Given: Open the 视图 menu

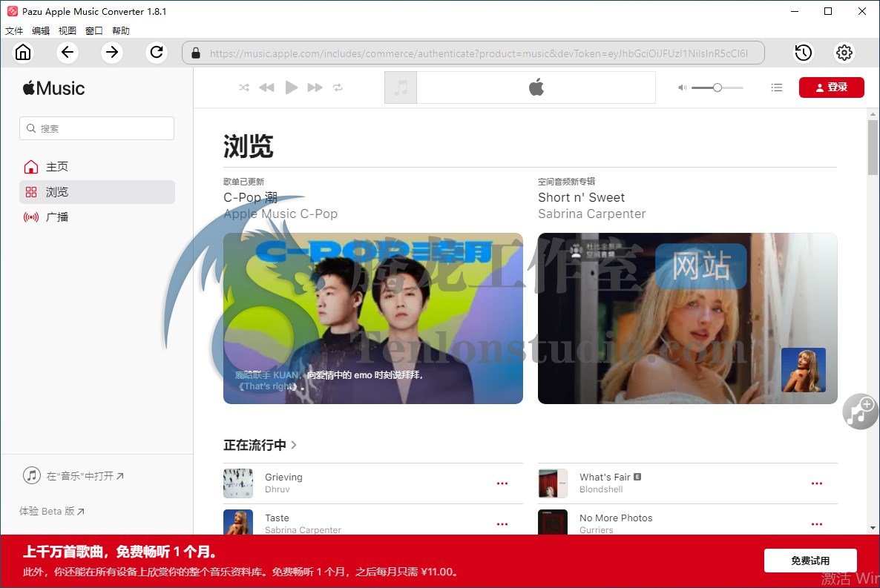Looking at the screenshot, I should pyautogui.click(x=68, y=30).
